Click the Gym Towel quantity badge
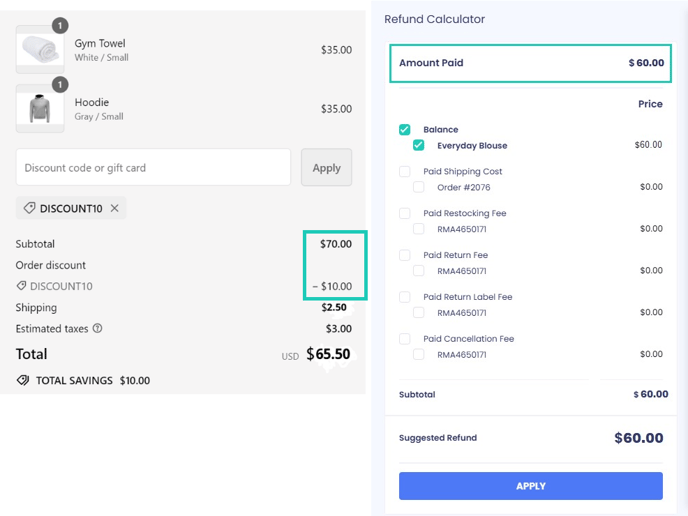 pyautogui.click(x=60, y=25)
